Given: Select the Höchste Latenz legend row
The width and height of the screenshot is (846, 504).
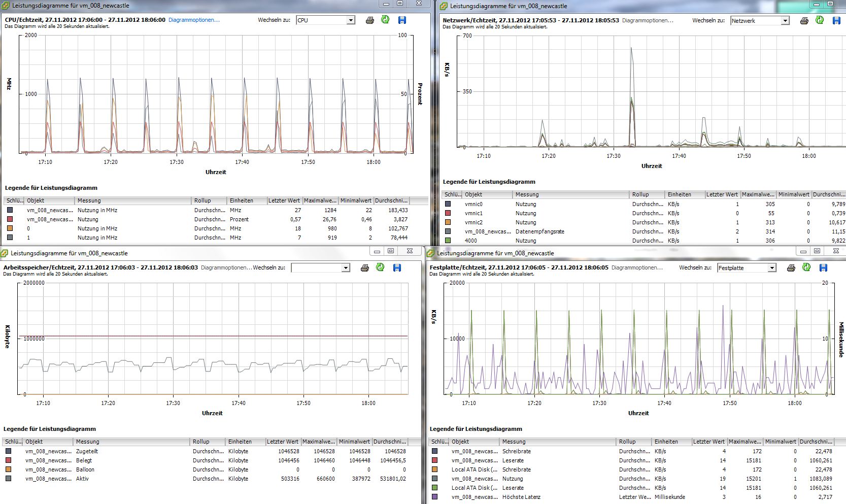Looking at the screenshot, I should point(521,497).
